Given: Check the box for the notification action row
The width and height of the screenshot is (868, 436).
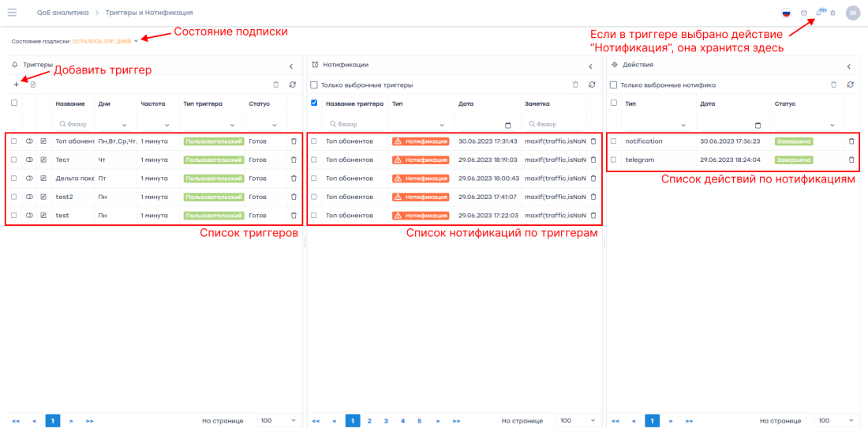Looking at the screenshot, I should point(614,141).
